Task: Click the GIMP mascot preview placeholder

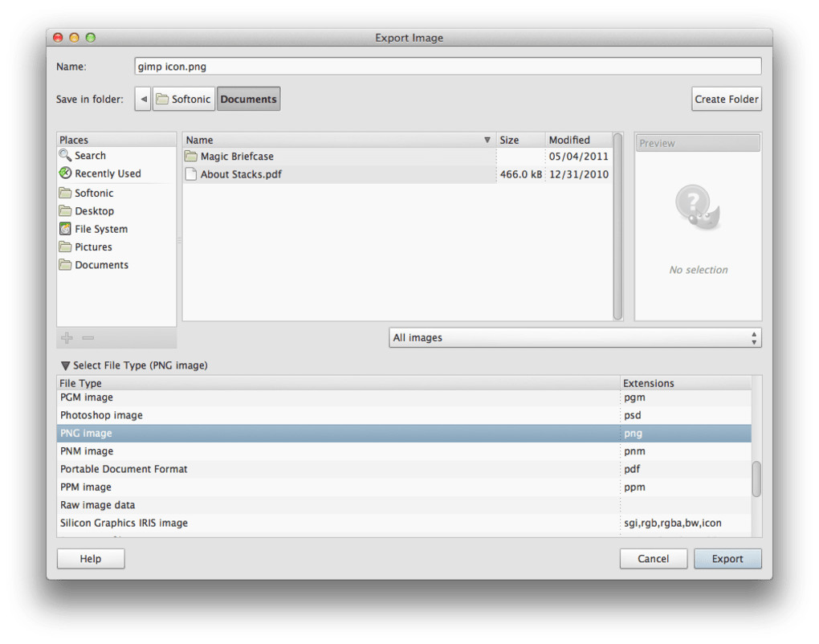Action: pyautogui.click(x=698, y=207)
